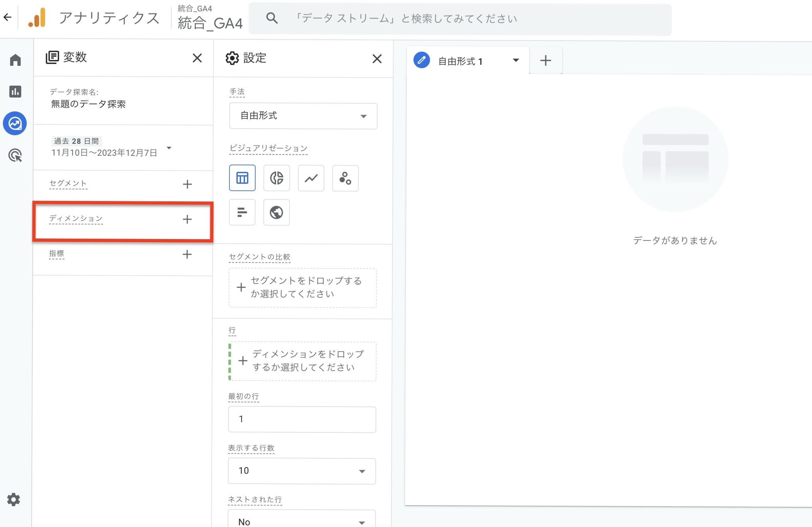This screenshot has width=812, height=527.
Task: Select the table visualization icon
Action: click(242, 178)
